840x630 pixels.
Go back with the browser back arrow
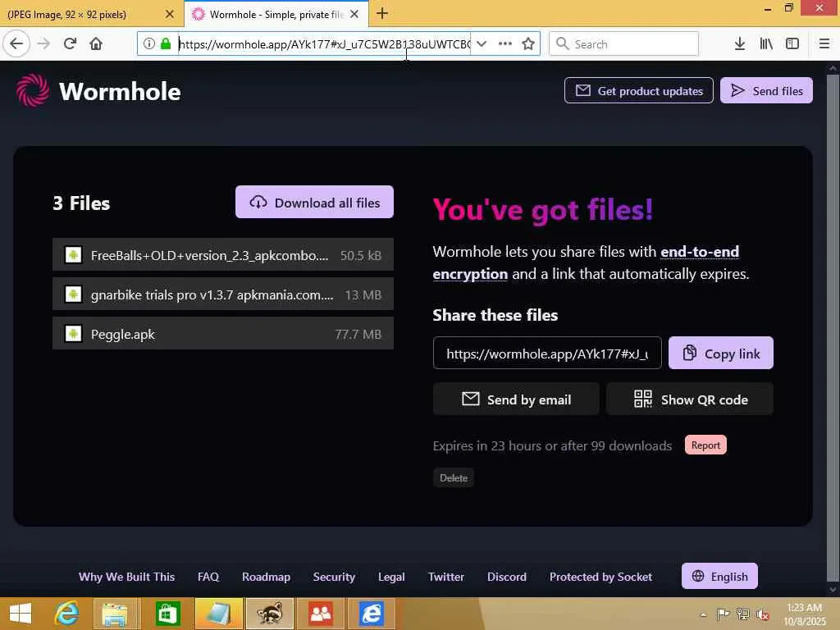16,44
